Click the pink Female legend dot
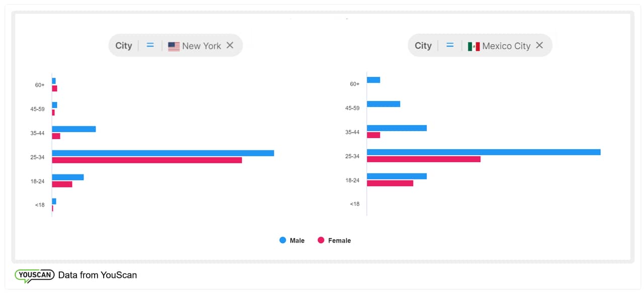This screenshot has width=644, height=295. pos(321,240)
